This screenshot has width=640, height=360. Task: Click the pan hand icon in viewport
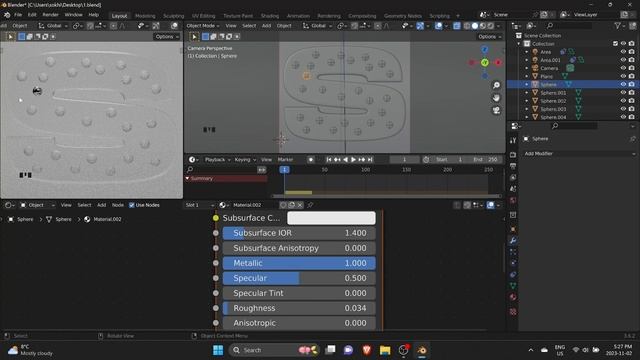(496, 98)
